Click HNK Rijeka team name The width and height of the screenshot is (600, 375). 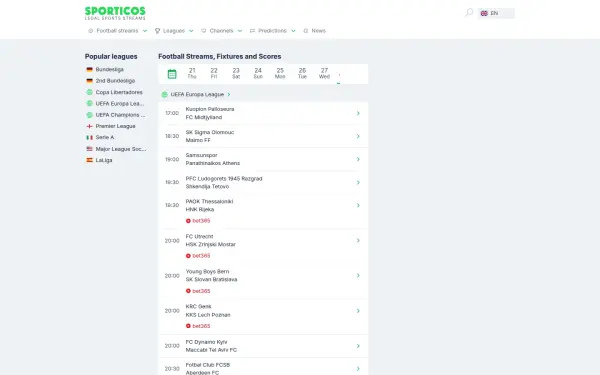click(x=199, y=210)
